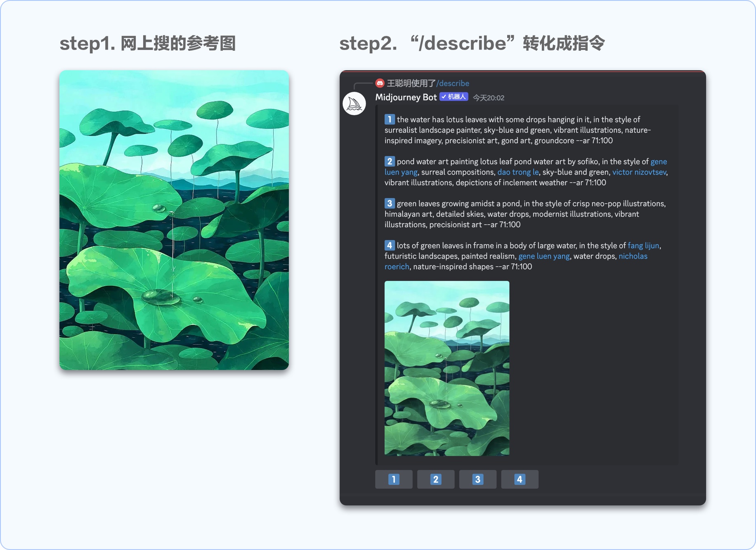Screen dimensions: 756x550
Task: Open the fang lijun link
Action: coord(643,246)
